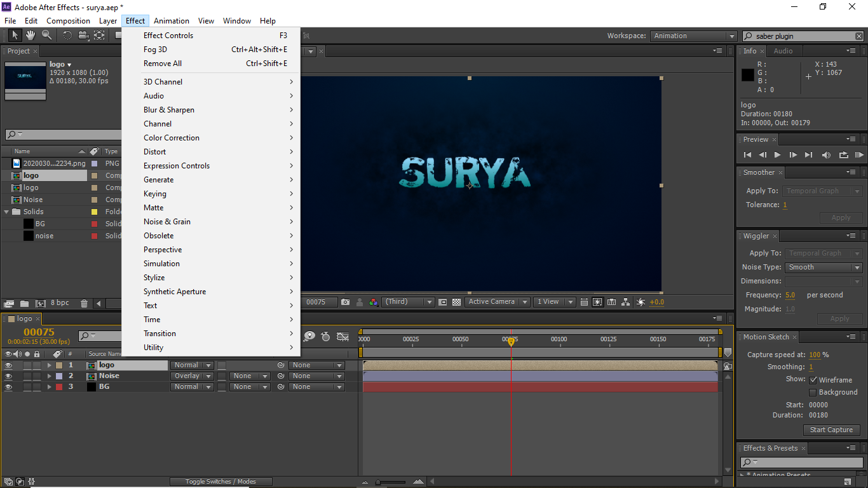Screen dimensions: 868x488
Task: Select the Unified Camera tool
Action: (x=83, y=36)
